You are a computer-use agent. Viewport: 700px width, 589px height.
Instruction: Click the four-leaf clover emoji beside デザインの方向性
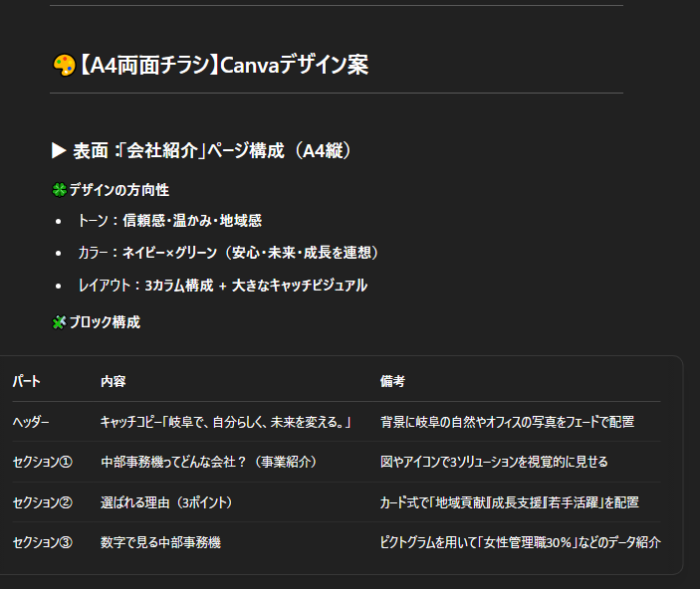pyautogui.click(x=60, y=190)
